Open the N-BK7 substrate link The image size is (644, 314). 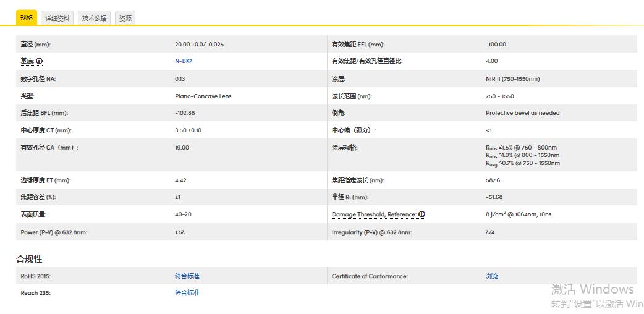[184, 61]
